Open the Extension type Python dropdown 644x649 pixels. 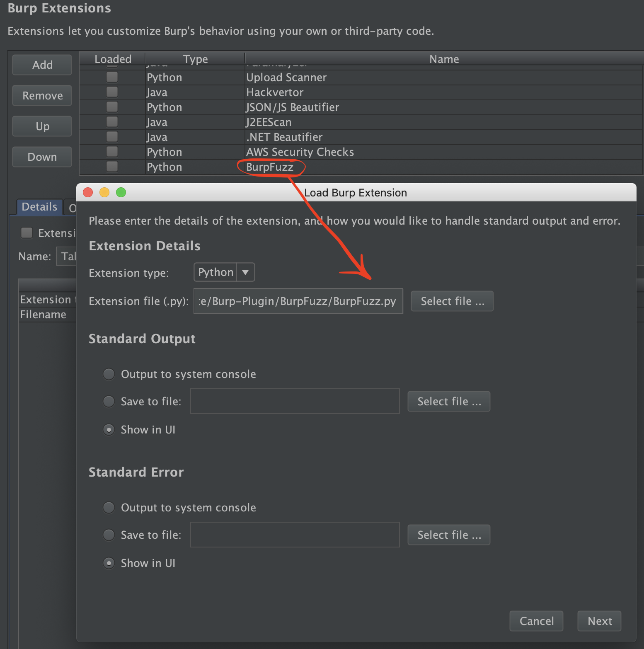point(224,272)
